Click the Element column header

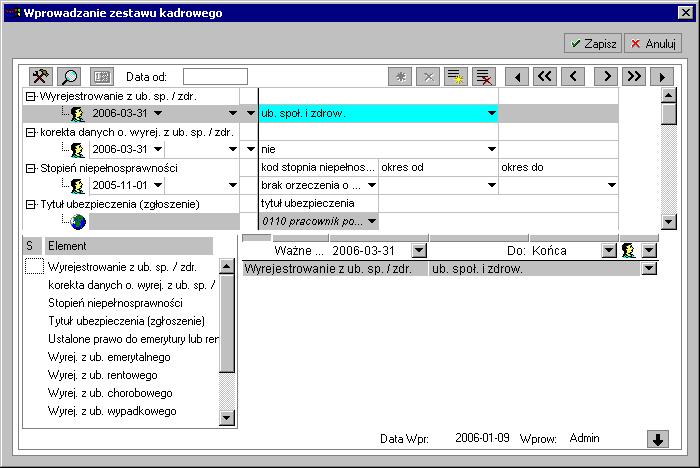pyautogui.click(x=128, y=246)
